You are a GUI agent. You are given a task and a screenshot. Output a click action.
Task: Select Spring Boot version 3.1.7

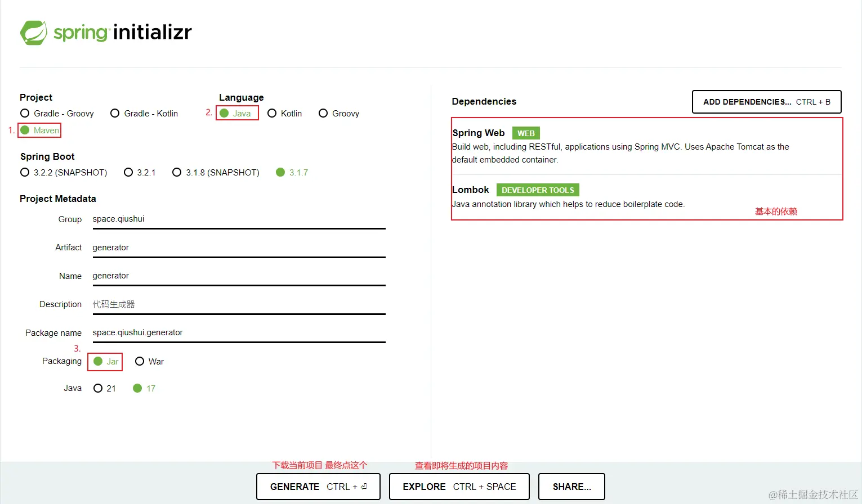(x=292, y=173)
